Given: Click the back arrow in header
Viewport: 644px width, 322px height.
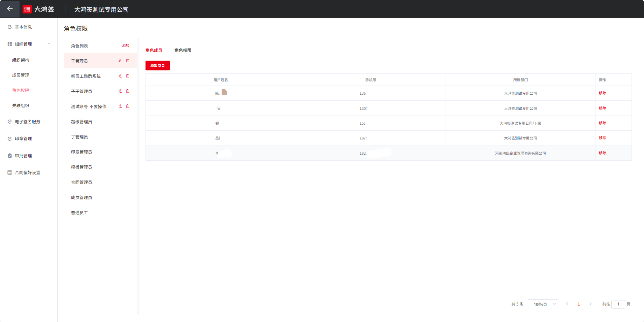Looking at the screenshot, I should coord(10,9).
